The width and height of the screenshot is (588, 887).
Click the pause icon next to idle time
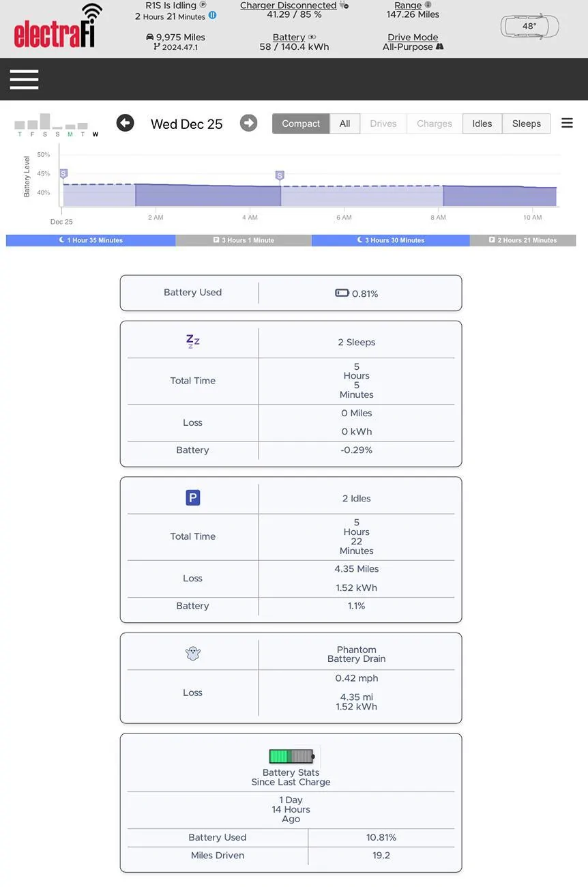[x=213, y=15]
